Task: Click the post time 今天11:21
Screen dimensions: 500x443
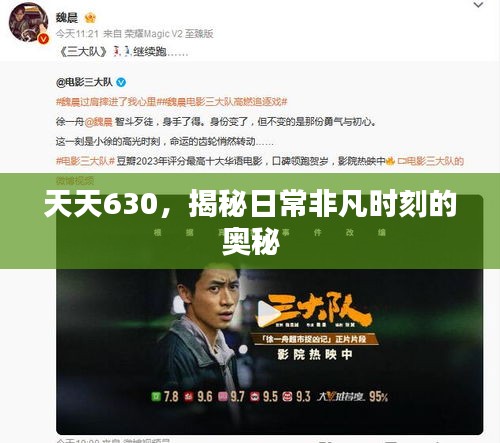Action: (x=77, y=34)
